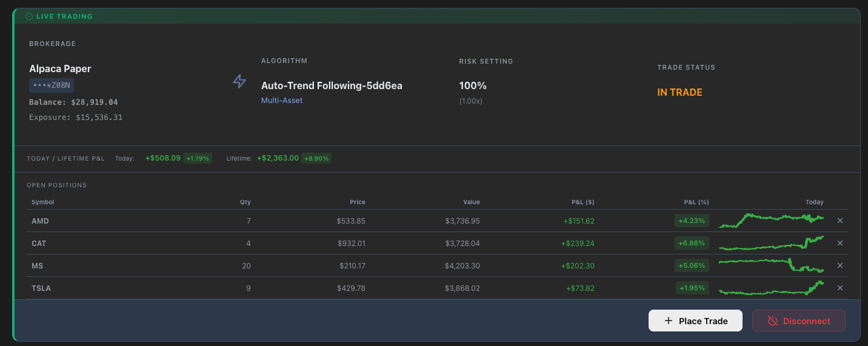Viewport: 868px width, 346px height.
Task: Click the Value column header
Action: pos(472,202)
